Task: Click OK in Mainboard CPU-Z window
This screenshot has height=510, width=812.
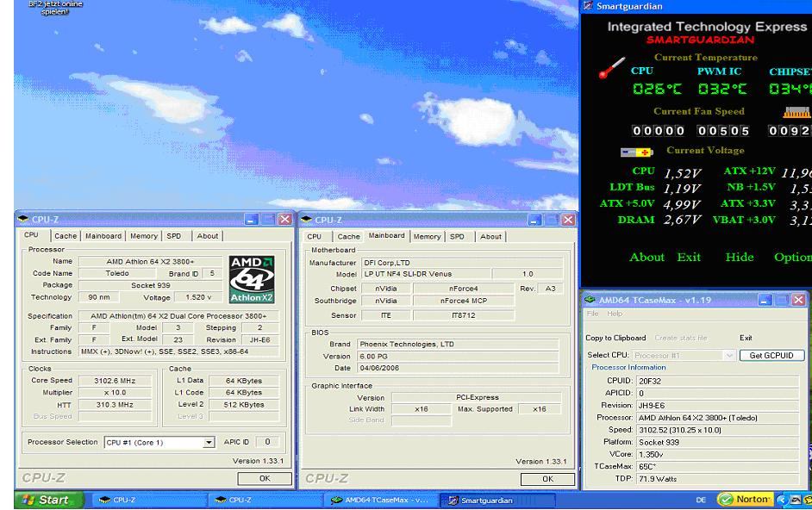Action: click(x=548, y=479)
